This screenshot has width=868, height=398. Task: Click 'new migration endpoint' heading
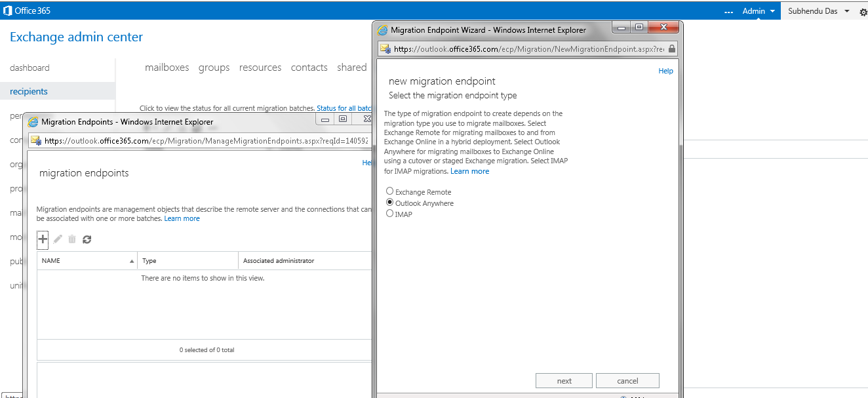442,81
